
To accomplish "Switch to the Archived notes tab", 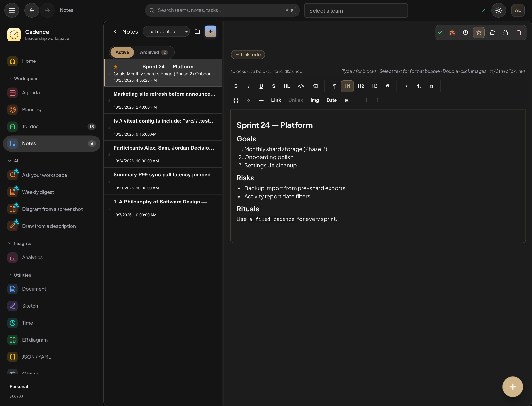I will point(154,52).
